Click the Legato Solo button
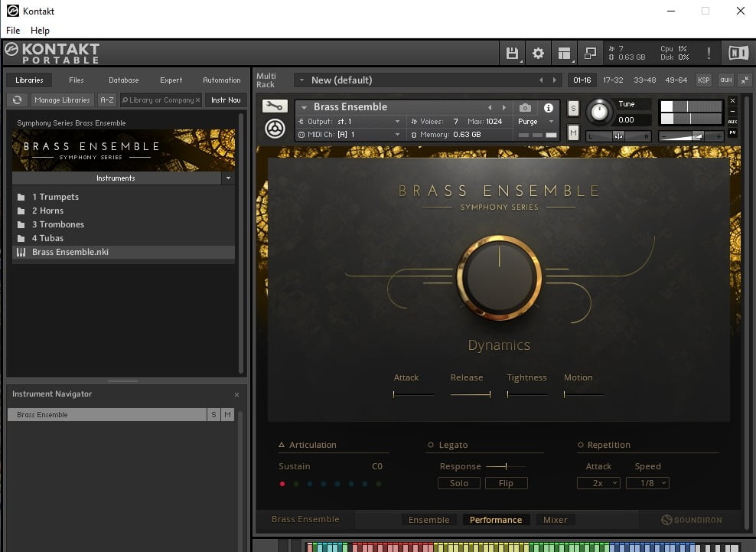The height and width of the screenshot is (552, 756). tap(459, 483)
